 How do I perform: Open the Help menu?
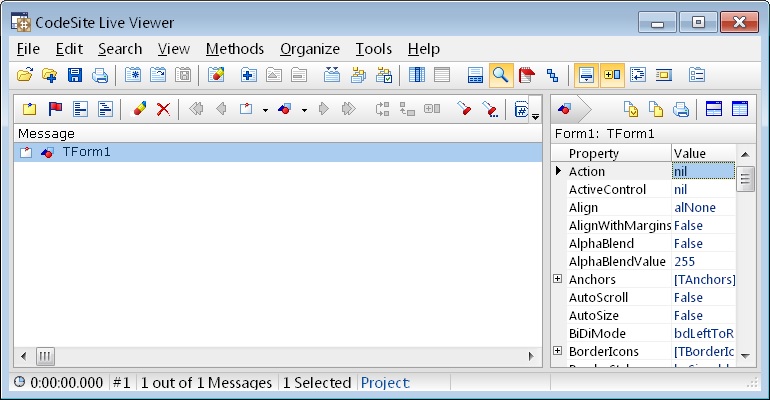424,49
